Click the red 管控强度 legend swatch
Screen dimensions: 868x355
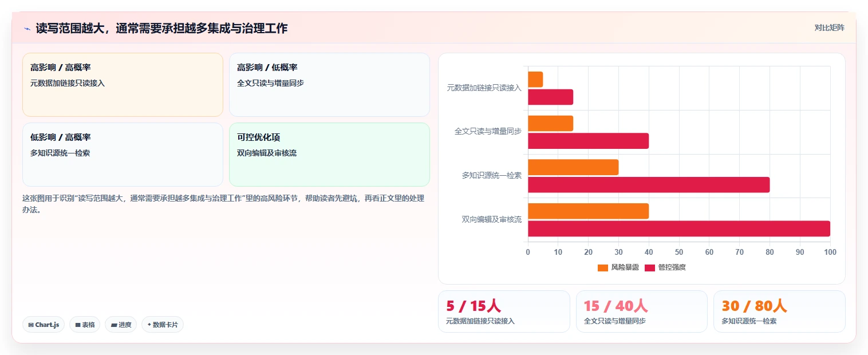point(650,268)
